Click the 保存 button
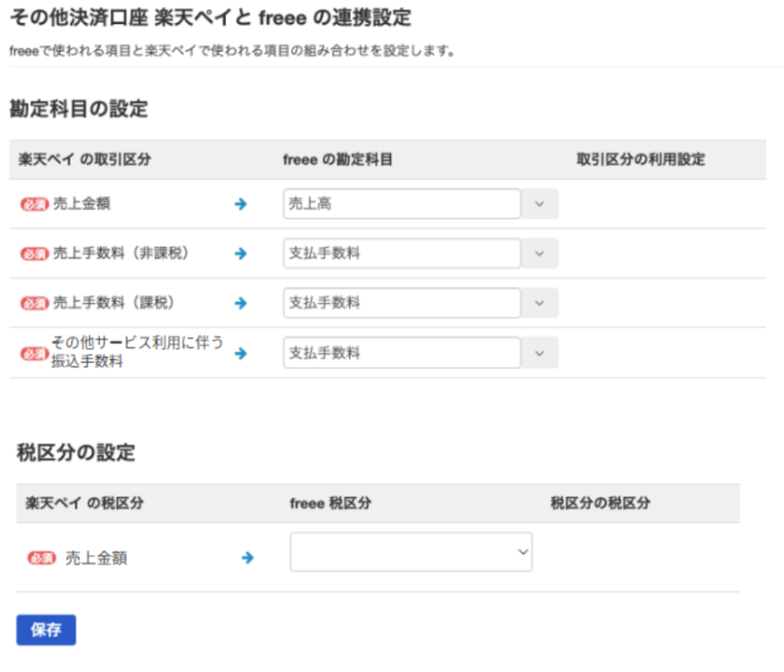784x672 pixels. [45, 630]
